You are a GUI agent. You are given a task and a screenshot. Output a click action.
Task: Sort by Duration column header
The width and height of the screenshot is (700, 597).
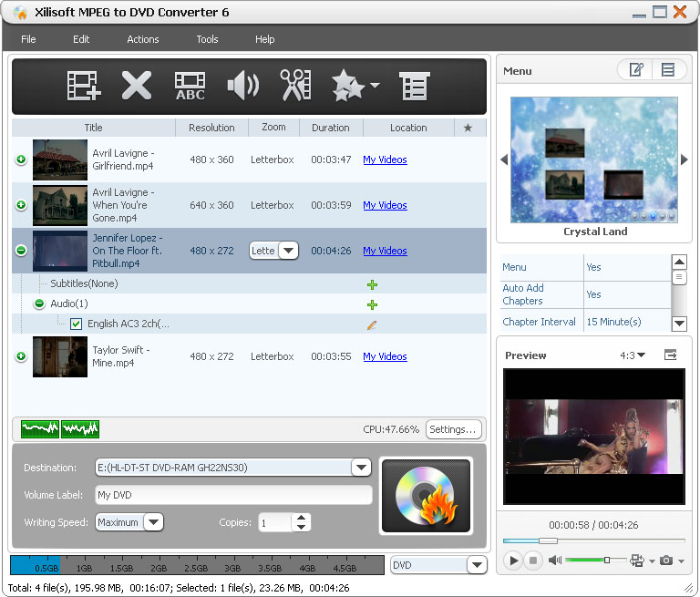[331, 128]
